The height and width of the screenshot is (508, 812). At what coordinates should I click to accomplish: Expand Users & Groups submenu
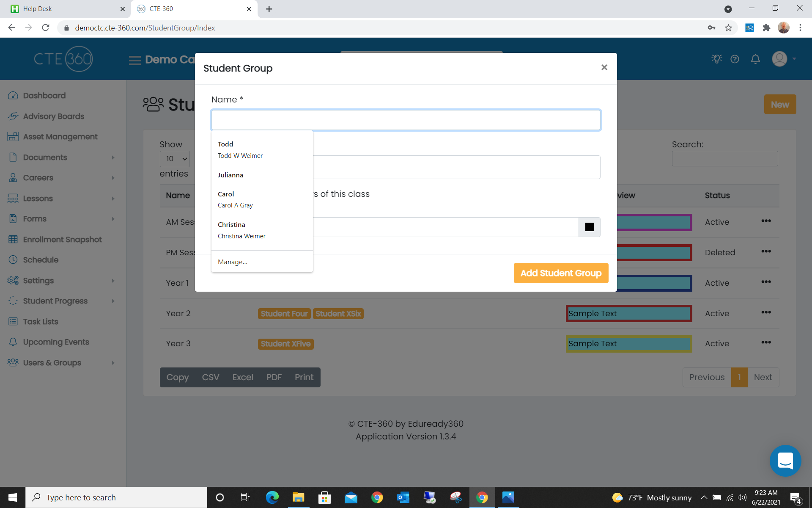pos(113,363)
